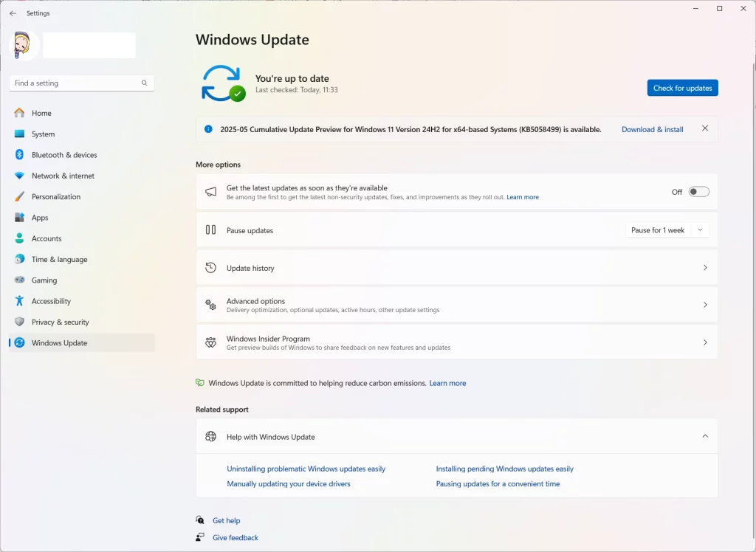Click the Privacy & security shield icon
The height and width of the screenshot is (552, 756).
19,322
